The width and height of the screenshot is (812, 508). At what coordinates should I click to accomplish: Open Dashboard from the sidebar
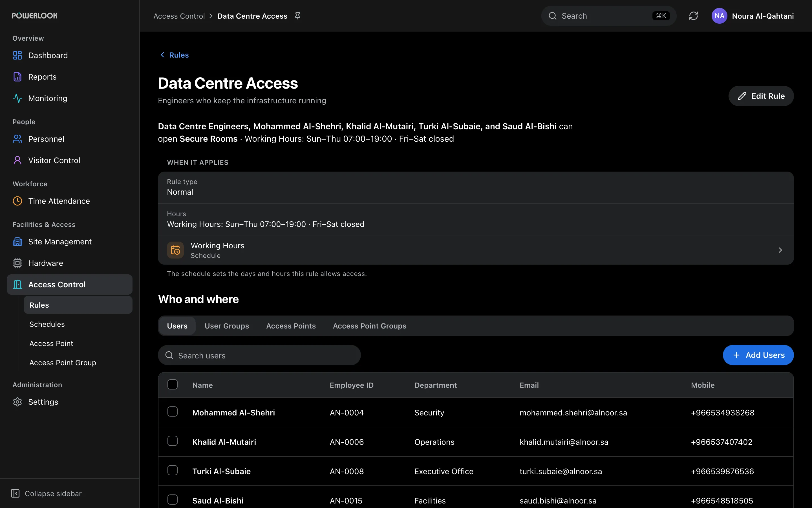tap(69, 55)
